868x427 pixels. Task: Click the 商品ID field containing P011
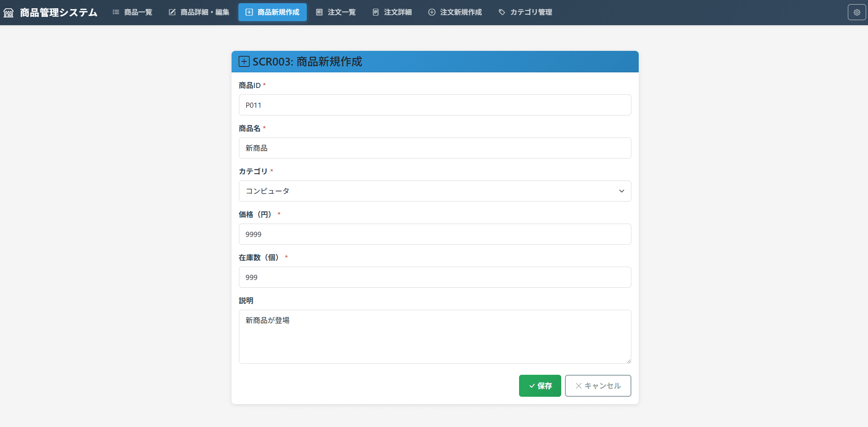coord(434,105)
